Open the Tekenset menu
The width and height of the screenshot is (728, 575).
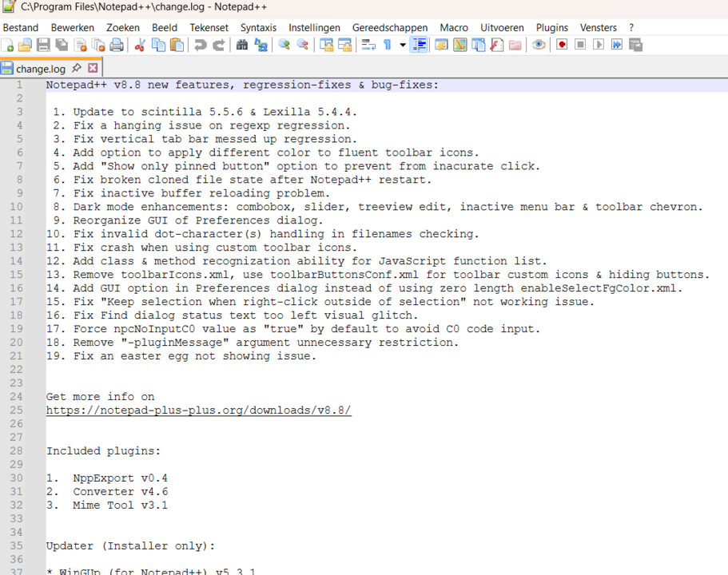pos(209,28)
